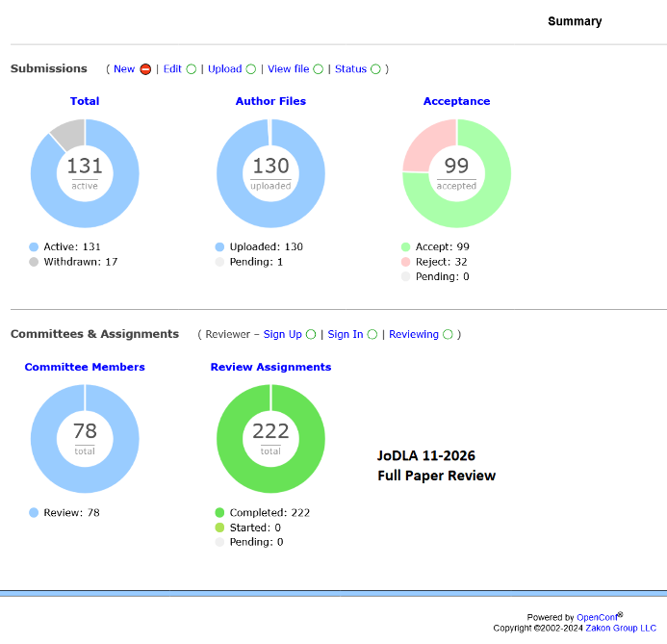Viewport: 667px width, 644px height.
Task: Open the Reviewer Sign Up link
Action: (282, 335)
